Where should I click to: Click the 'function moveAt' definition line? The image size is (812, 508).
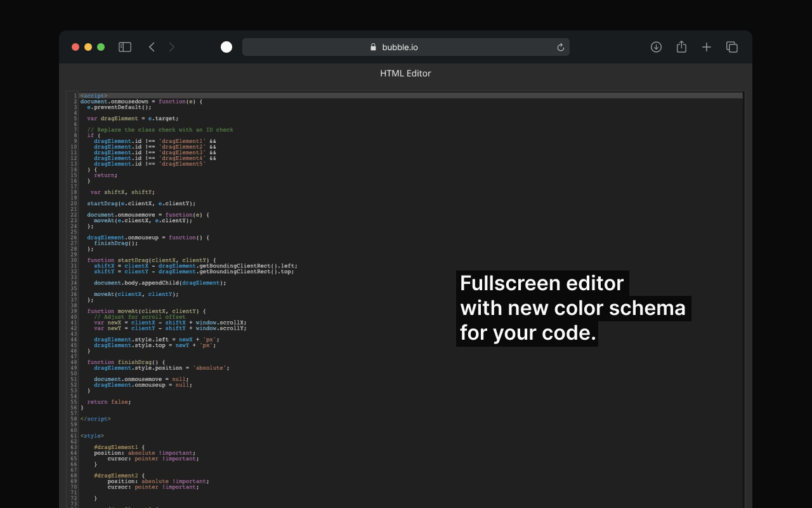(x=146, y=311)
